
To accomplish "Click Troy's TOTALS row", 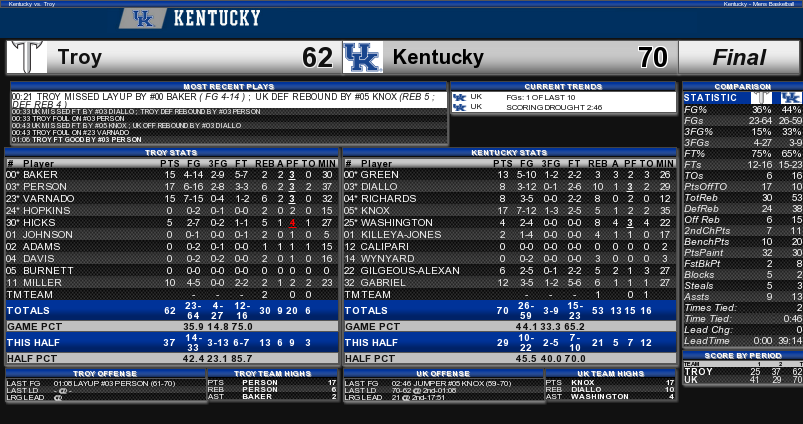I will 171,310.
